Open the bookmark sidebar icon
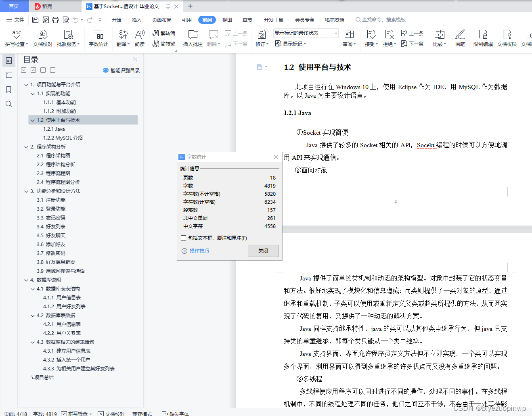Image resolution: width=532 pixels, height=416 pixels. click(8, 90)
